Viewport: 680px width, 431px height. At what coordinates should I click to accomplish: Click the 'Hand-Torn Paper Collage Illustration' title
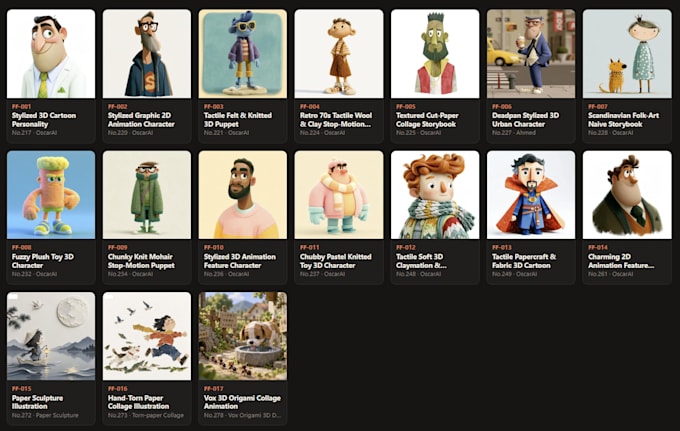[138, 402]
